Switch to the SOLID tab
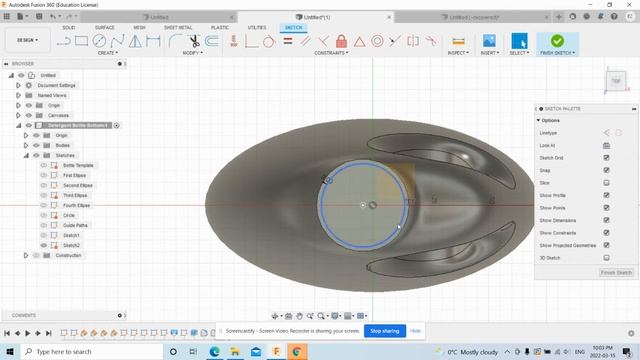Viewport: 640px width, 360px height. [69, 27]
